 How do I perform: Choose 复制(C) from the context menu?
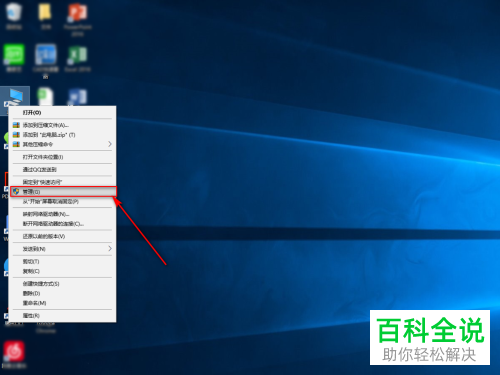point(62,271)
